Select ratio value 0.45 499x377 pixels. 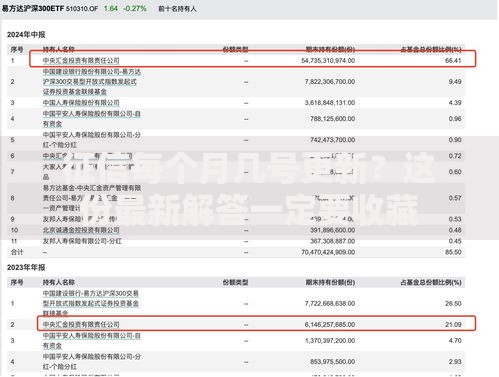pos(455,241)
